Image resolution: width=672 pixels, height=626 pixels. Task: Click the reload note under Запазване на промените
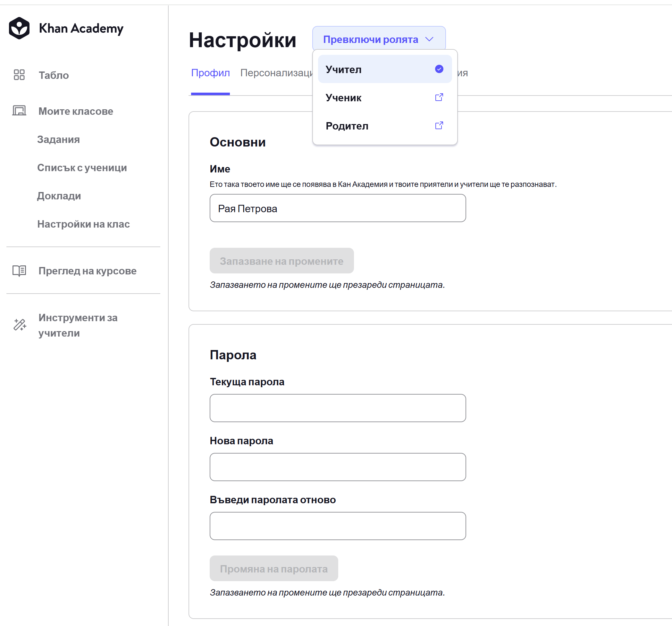click(x=327, y=285)
